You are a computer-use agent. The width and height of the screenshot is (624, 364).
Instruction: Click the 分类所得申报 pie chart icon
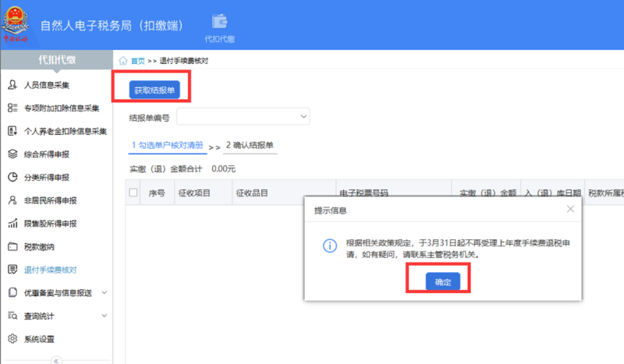pos(12,177)
